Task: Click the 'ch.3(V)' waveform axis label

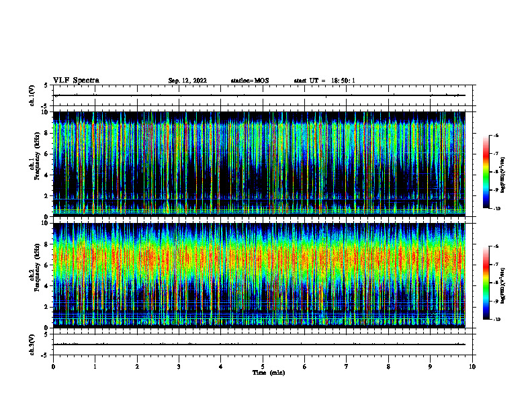Action: point(32,345)
